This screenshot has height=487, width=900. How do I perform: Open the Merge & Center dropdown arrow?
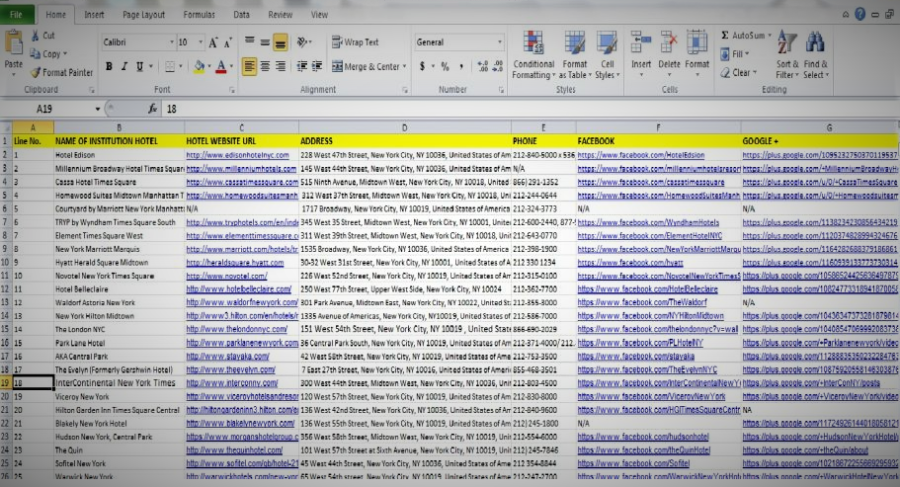[x=405, y=67]
